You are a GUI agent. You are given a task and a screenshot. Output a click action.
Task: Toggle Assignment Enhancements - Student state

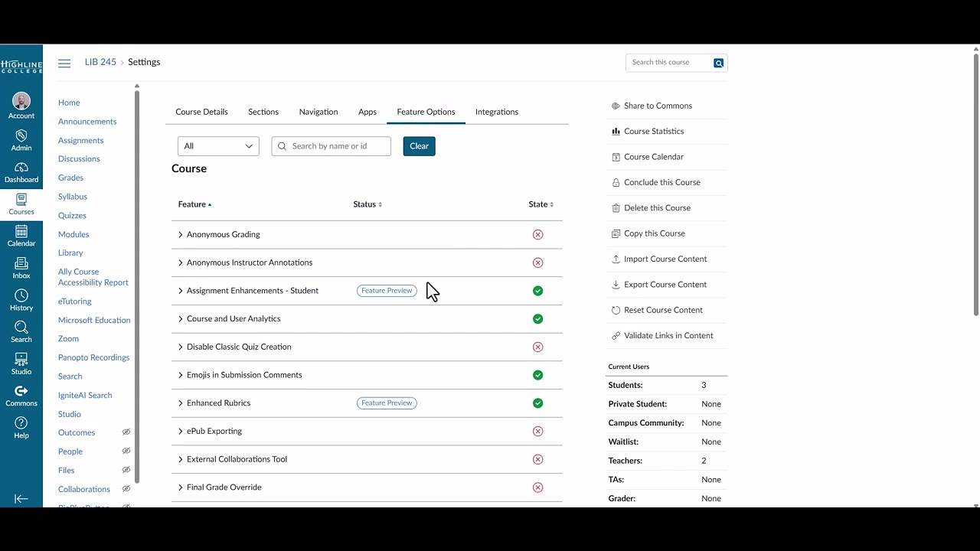[537, 291]
